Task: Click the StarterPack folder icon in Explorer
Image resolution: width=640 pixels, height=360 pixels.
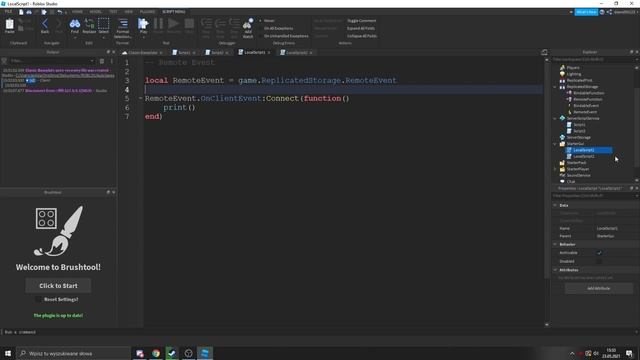Action: 562,162
